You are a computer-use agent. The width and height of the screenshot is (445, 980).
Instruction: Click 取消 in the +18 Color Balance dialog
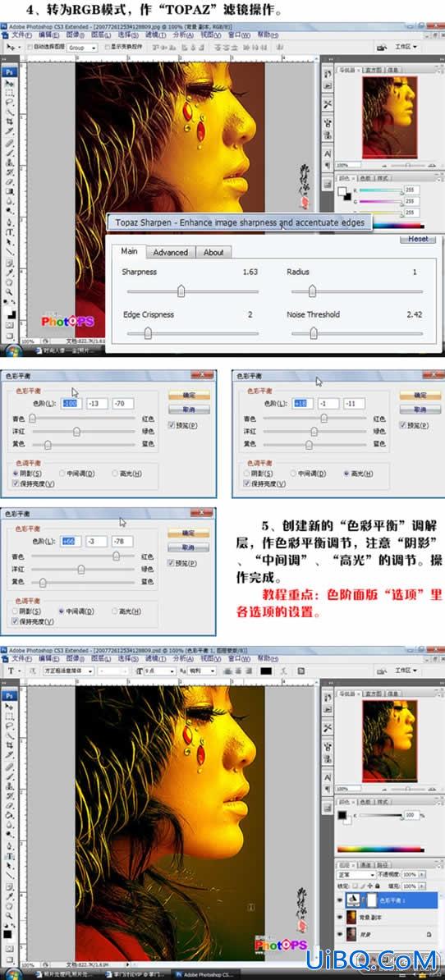click(x=420, y=410)
